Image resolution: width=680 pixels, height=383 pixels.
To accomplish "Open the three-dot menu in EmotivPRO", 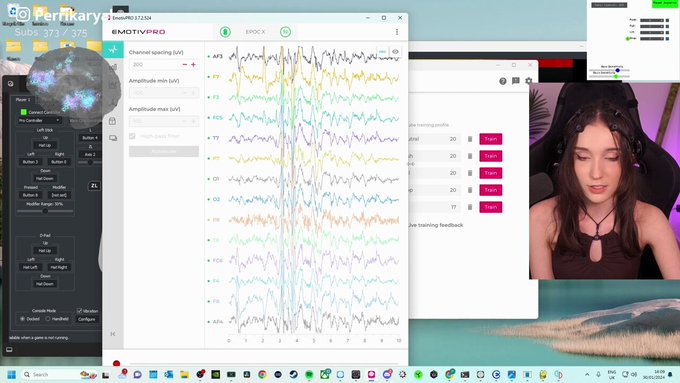I will pyautogui.click(x=397, y=32).
